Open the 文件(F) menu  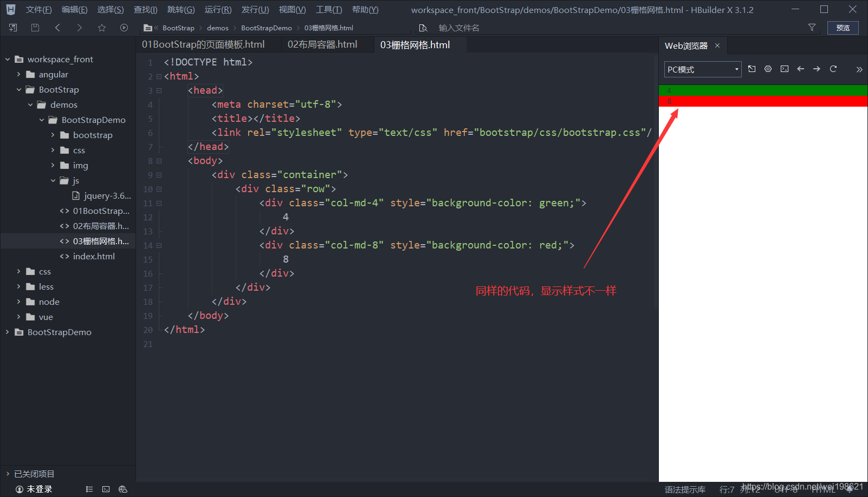(x=39, y=10)
